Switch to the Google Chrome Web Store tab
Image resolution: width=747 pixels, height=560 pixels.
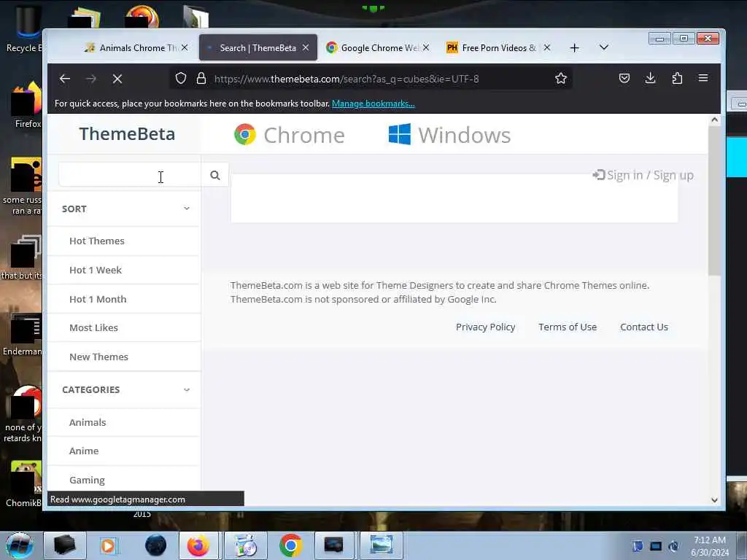(379, 47)
